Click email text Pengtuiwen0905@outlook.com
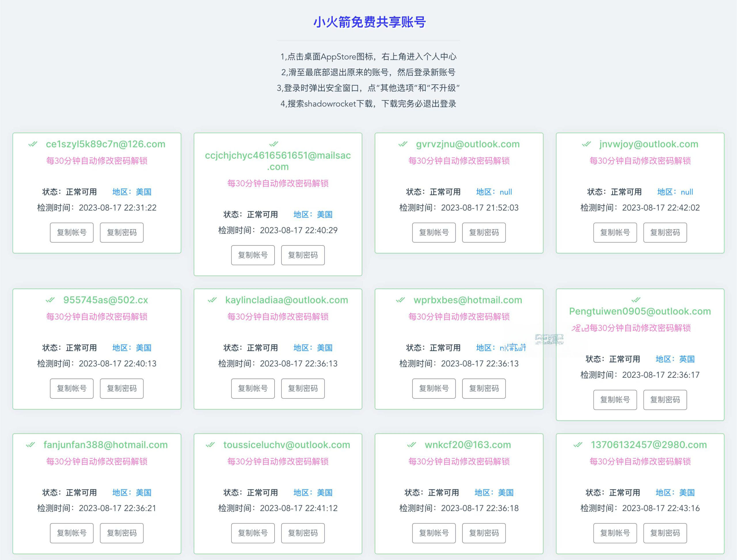The width and height of the screenshot is (737, 560). tap(640, 311)
